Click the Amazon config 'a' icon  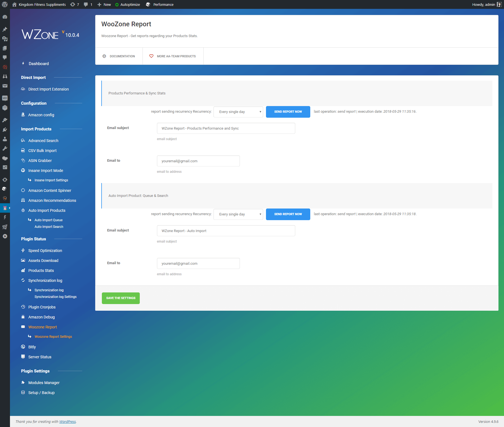[23, 115]
